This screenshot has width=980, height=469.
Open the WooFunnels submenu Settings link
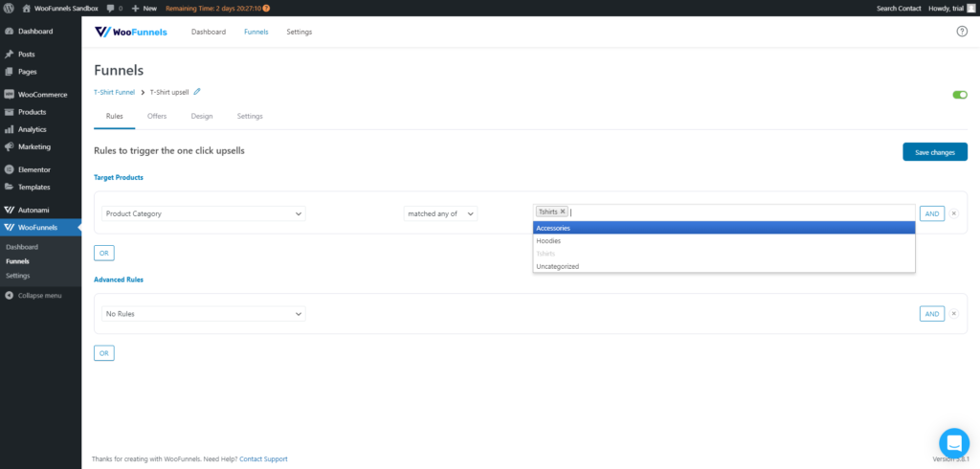[x=17, y=276]
